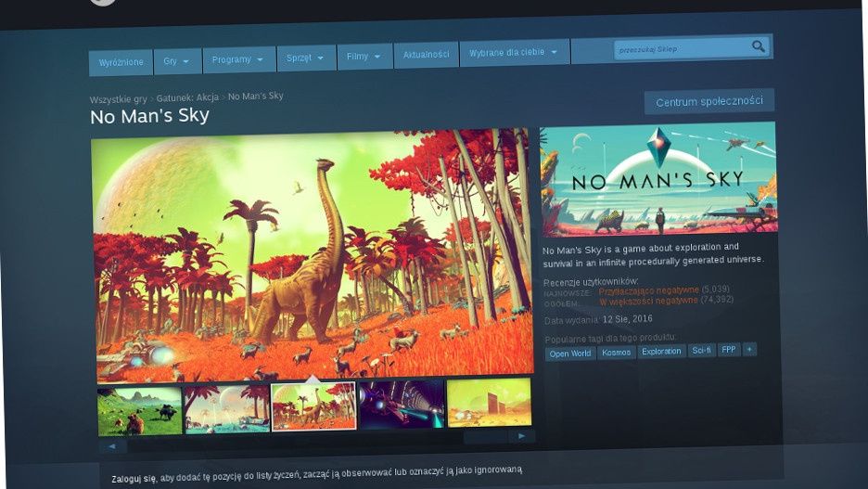868x489 pixels.
Task: Click the right arrow of thumbnail strip
Action: point(521,436)
